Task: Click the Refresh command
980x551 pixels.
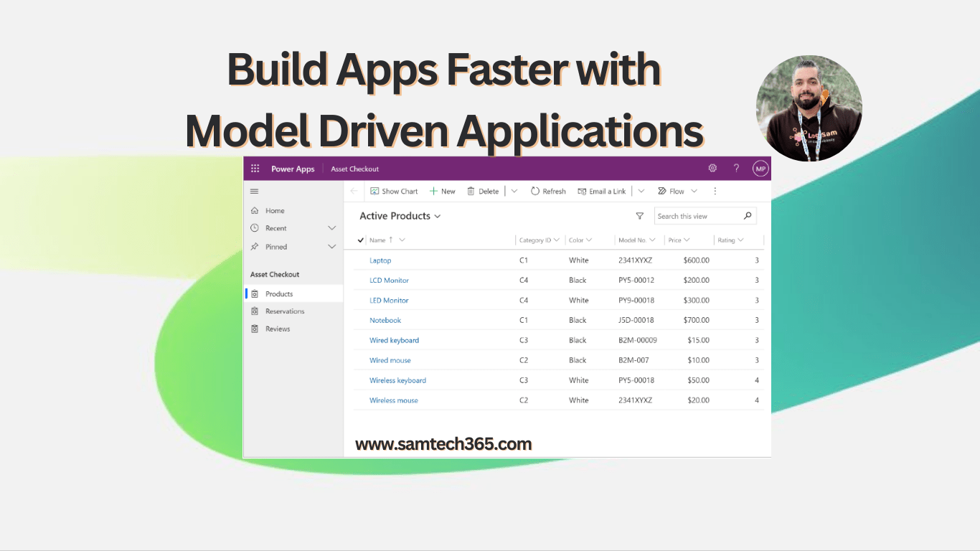Action: [x=548, y=192]
